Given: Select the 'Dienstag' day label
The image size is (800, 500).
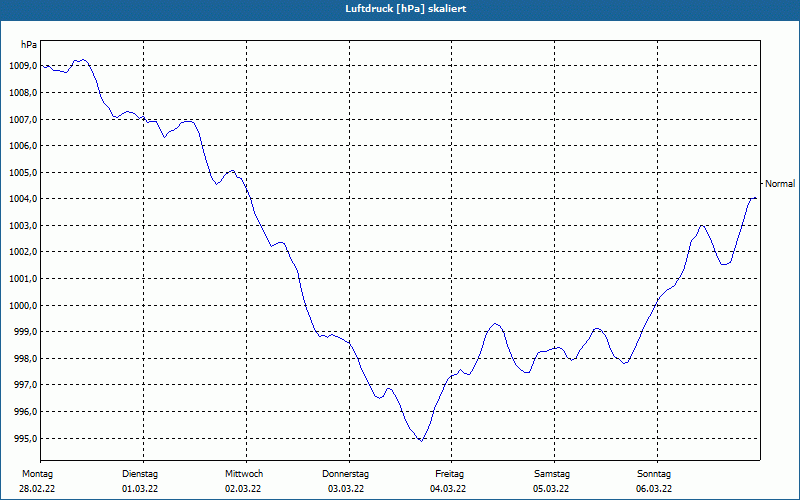Looking at the screenshot, I should 140,474.
